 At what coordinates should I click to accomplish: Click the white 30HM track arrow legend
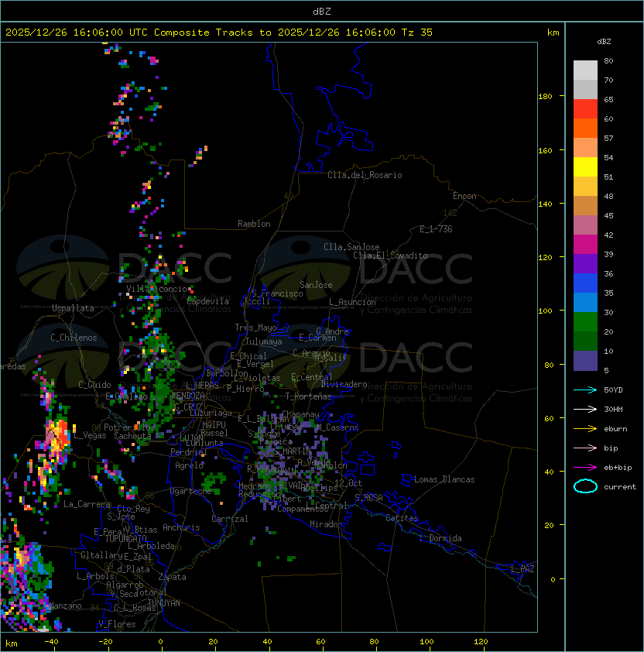[585, 409]
